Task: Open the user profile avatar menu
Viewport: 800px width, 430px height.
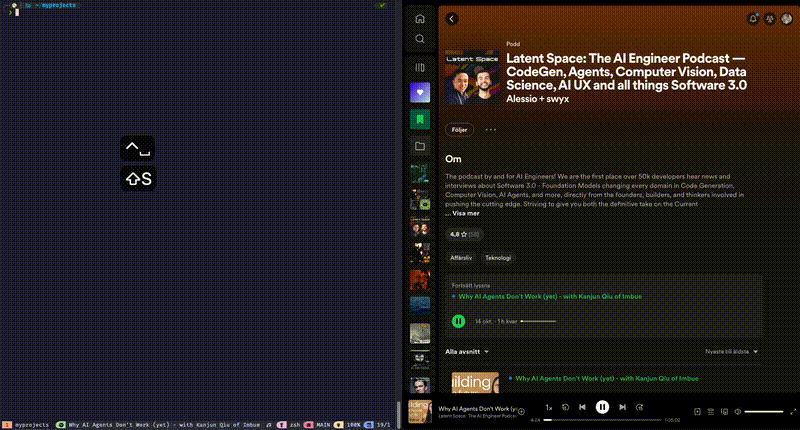Action: point(787,19)
